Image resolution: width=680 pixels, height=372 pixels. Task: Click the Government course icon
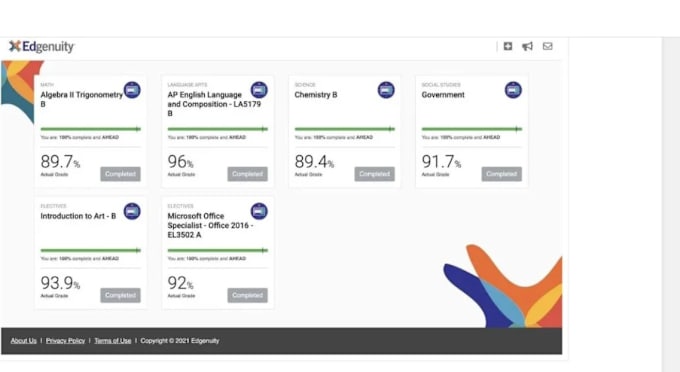click(513, 90)
